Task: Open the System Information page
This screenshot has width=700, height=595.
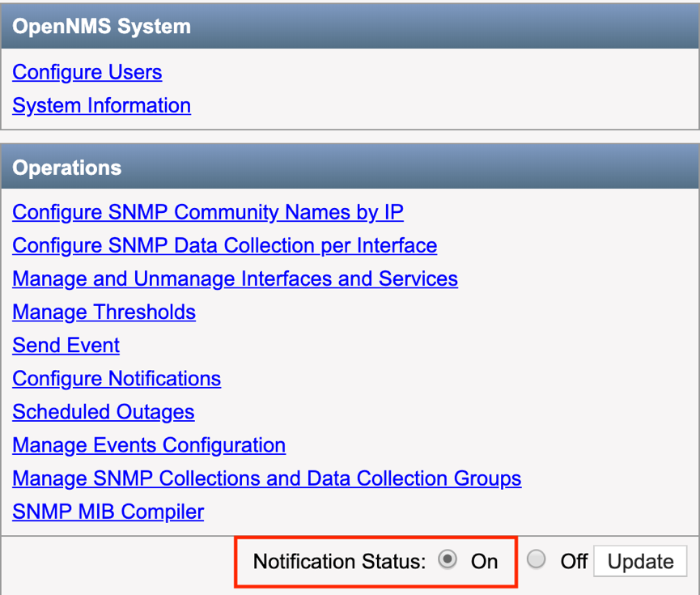Action: coord(101,105)
